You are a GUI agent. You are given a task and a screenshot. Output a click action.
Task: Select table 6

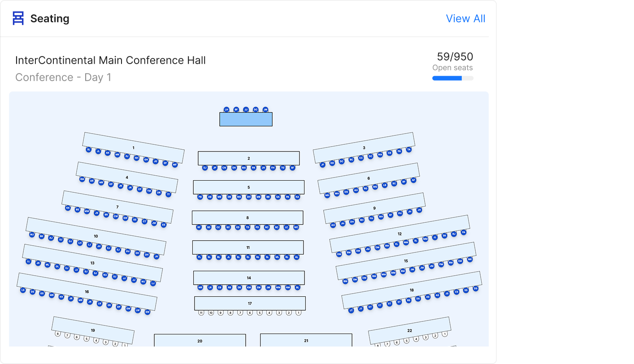coord(369,178)
